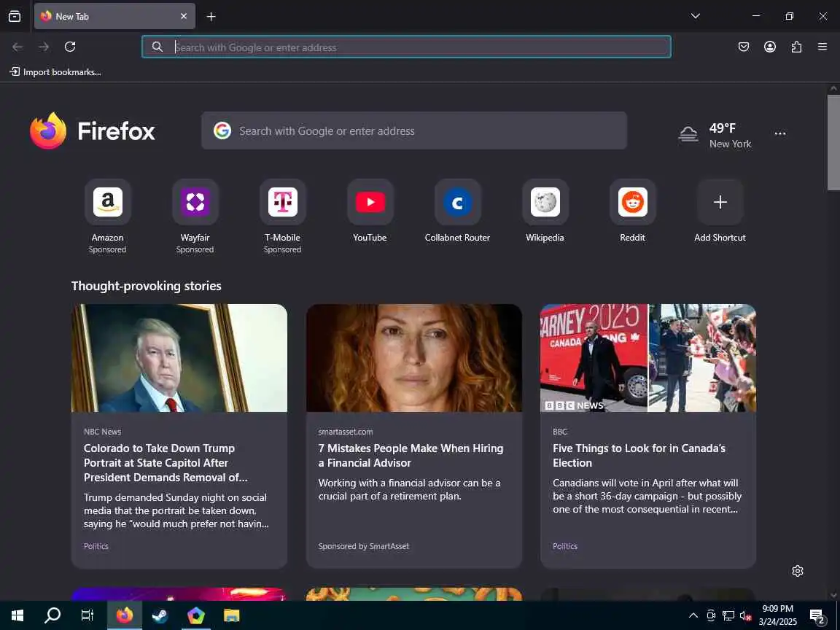The image size is (840, 630).
Task: Open File Explorer from the taskbar
Action: (x=231, y=615)
